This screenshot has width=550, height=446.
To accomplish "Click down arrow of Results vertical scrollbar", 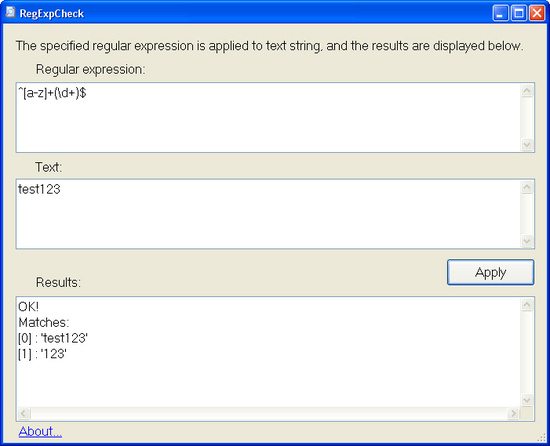I will (527, 400).
